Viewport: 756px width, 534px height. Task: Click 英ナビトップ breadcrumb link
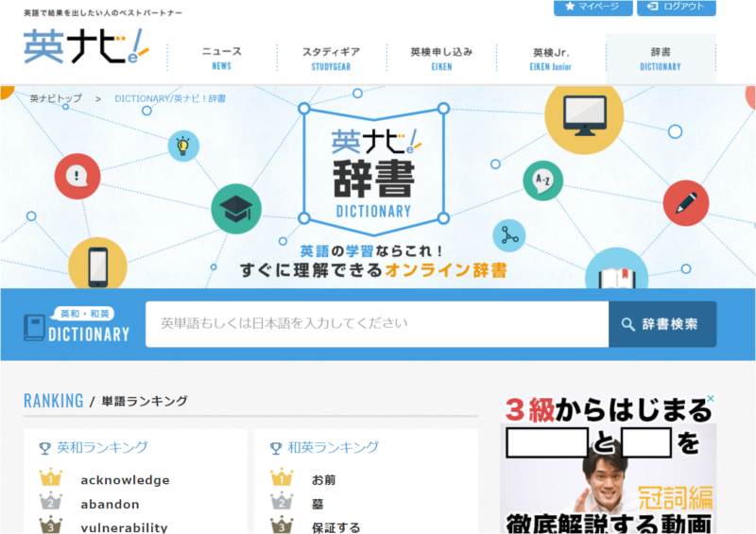point(56,98)
